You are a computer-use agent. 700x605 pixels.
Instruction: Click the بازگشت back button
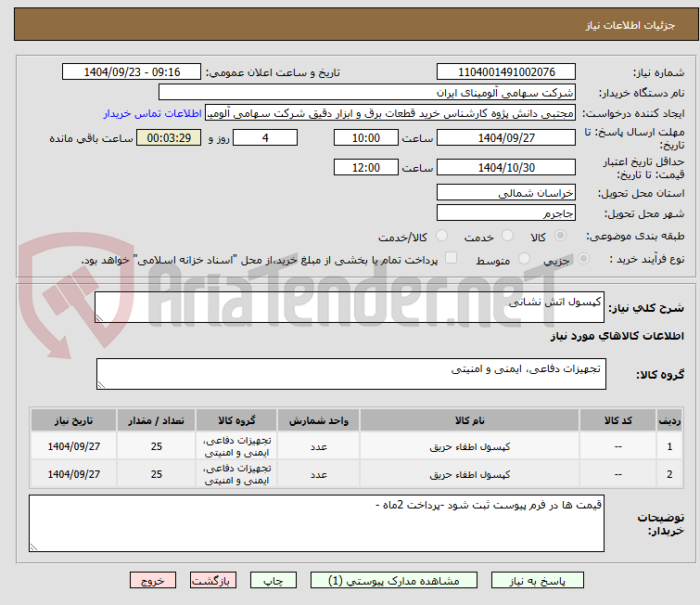point(213,581)
